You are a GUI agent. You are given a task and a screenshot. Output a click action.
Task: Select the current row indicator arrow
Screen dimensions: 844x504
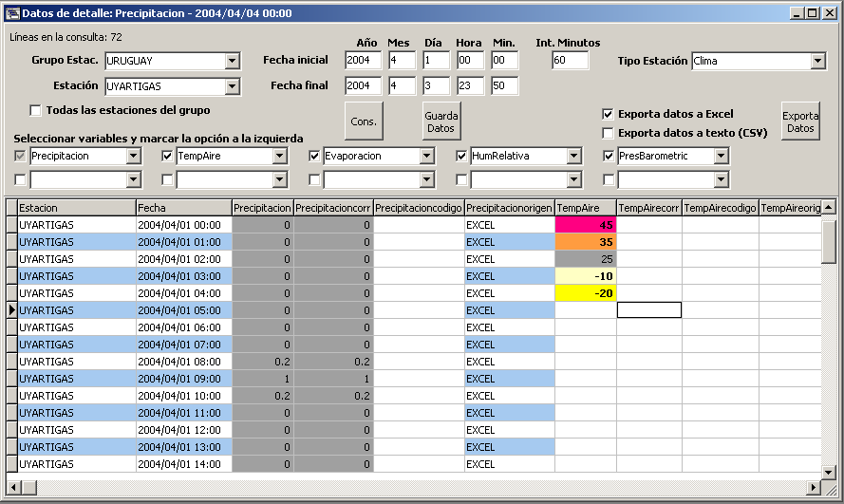click(11, 310)
